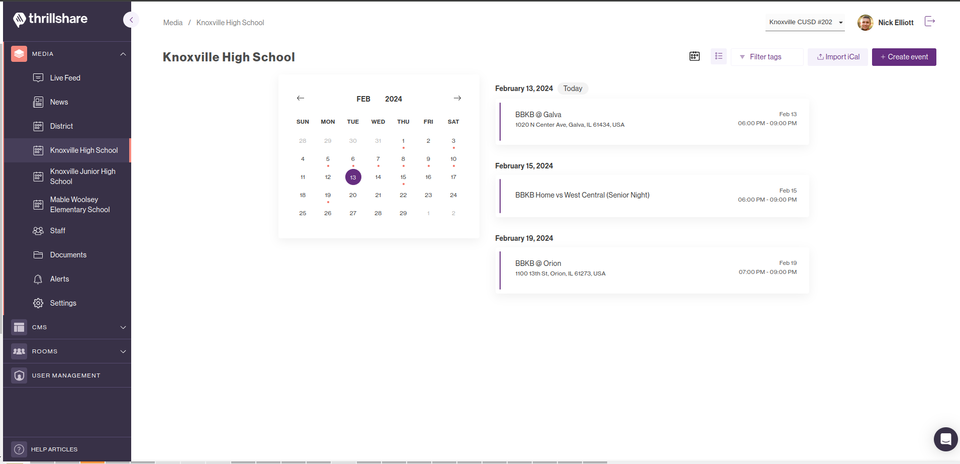The width and height of the screenshot is (960, 464).
Task: Click the Help Articles question mark icon
Action: 19,449
